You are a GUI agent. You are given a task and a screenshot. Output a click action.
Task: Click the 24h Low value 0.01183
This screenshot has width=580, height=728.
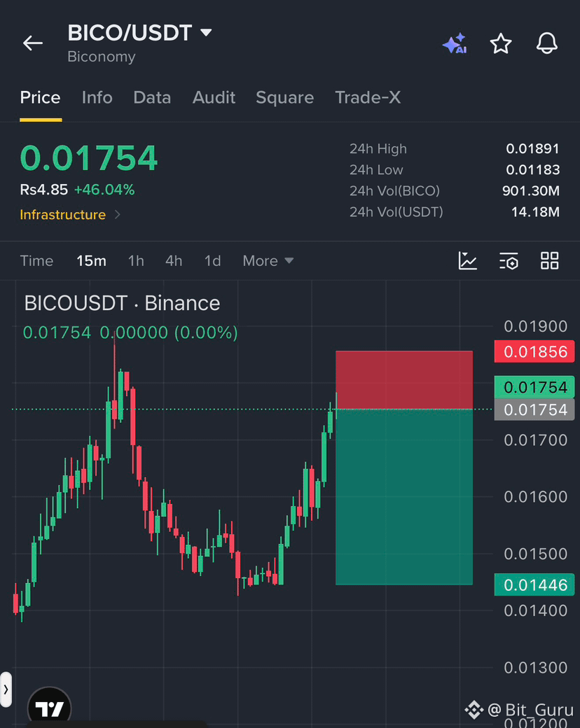click(x=532, y=169)
